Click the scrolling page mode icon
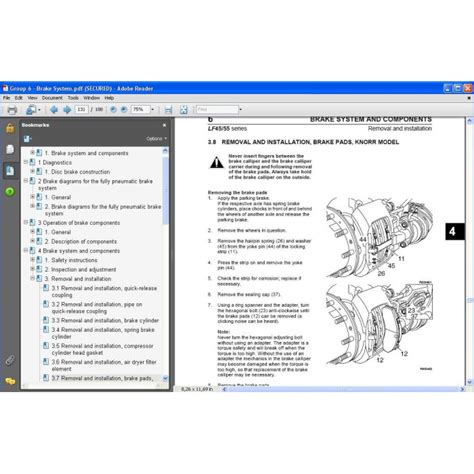Viewport: 474px width, 474px height. (168, 110)
